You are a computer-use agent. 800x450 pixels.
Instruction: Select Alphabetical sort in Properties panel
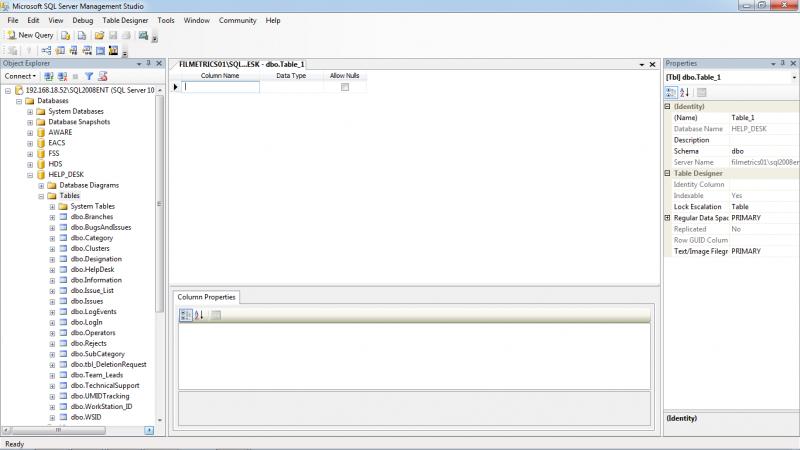tap(685, 92)
